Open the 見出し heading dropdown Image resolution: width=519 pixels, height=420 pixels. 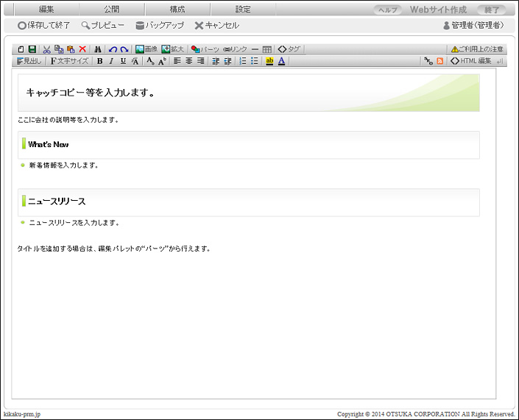(29, 61)
